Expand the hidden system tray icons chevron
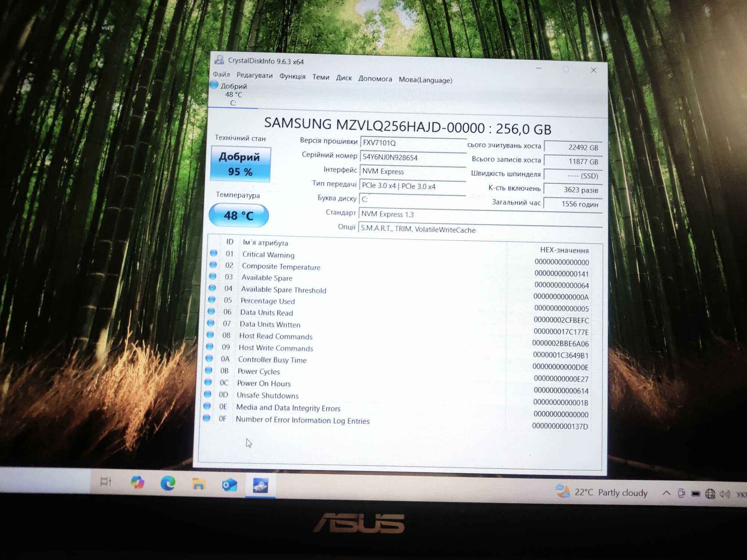This screenshot has width=747, height=560. tap(666, 493)
